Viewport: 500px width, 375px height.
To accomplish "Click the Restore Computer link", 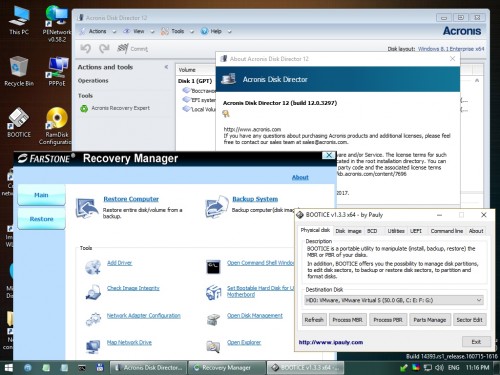I will 131,199.
